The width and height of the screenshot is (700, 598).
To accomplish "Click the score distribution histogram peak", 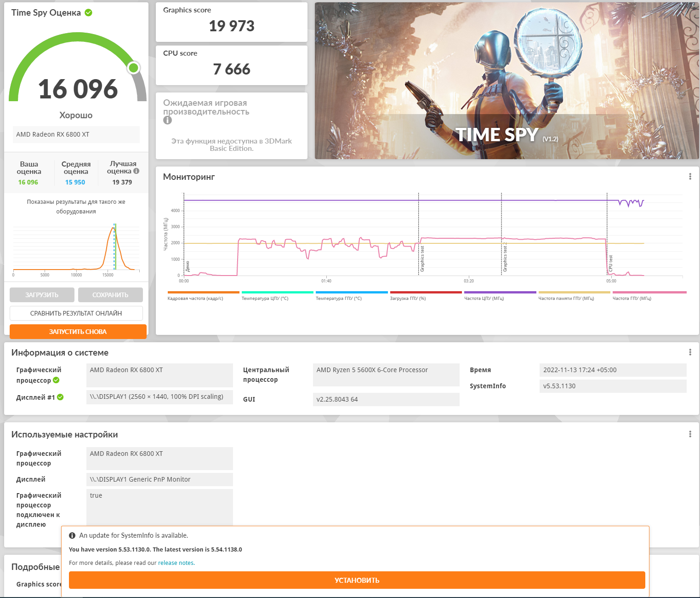I will pos(114,228).
